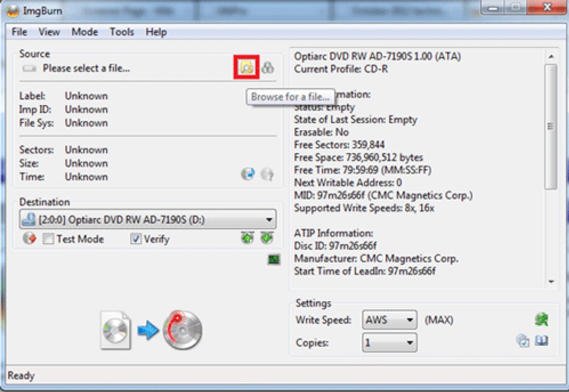The width and height of the screenshot is (569, 392).
Task: Click the green up arrow tray icon
Action: pos(248,238)
